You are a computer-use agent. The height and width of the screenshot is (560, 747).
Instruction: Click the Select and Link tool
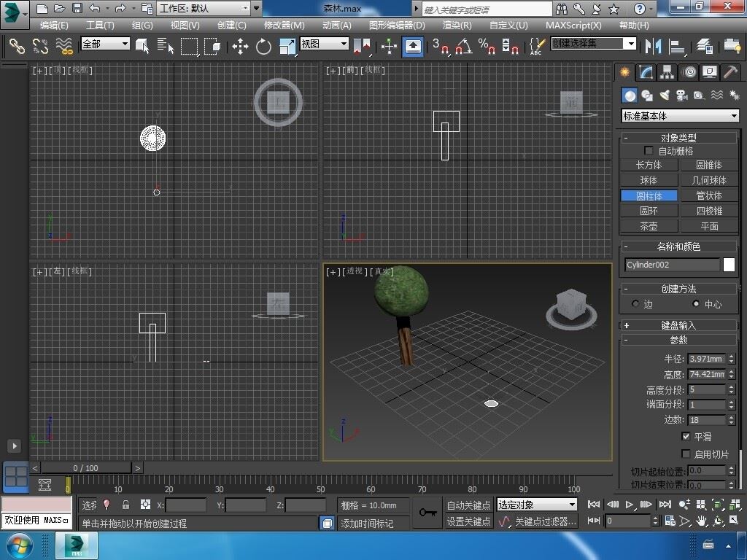16,47
